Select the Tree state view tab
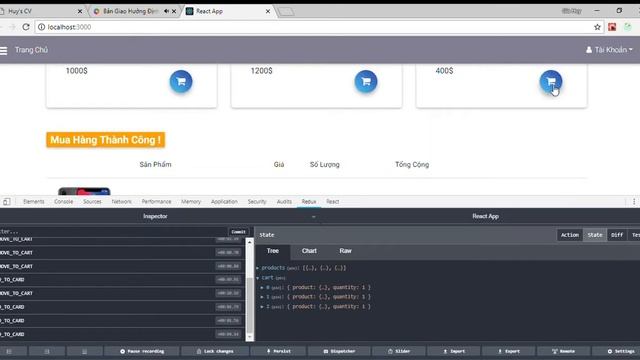Viewport: 640px width, 360px height. pos(273,251)
